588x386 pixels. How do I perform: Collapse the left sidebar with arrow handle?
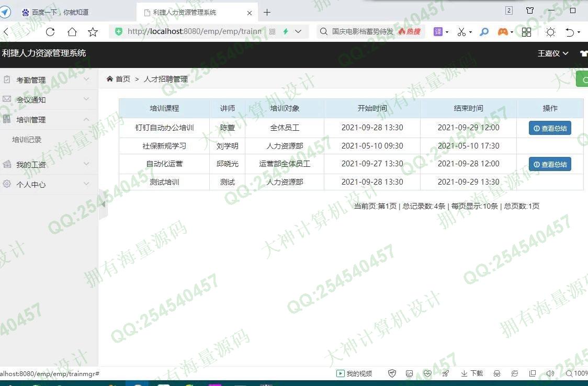point(103,205)
